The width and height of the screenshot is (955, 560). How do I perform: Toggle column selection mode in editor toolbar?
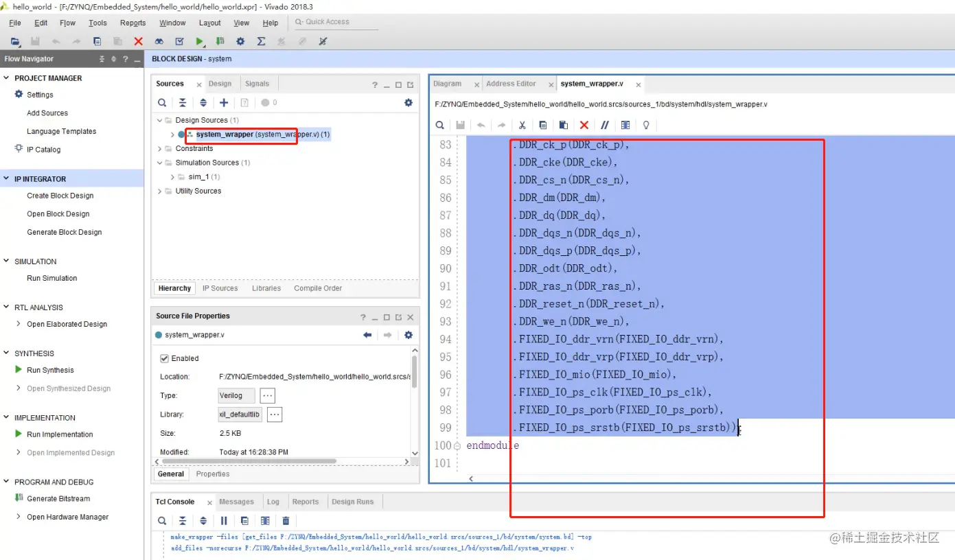pyautogui.click(x=625, y=125)
